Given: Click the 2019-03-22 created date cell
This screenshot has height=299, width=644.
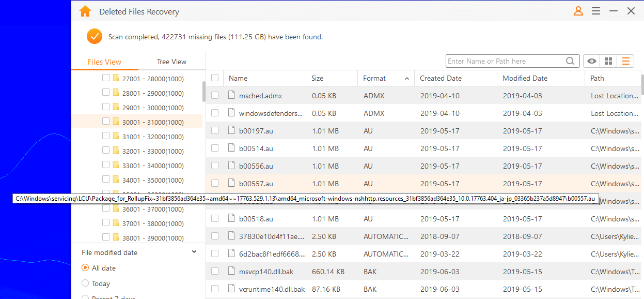Looking at the screenshot, I should [x=439, y=254].
